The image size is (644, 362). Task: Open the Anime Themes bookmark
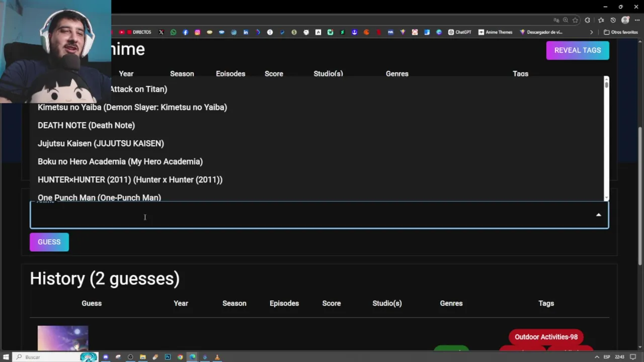pos(495,32)
